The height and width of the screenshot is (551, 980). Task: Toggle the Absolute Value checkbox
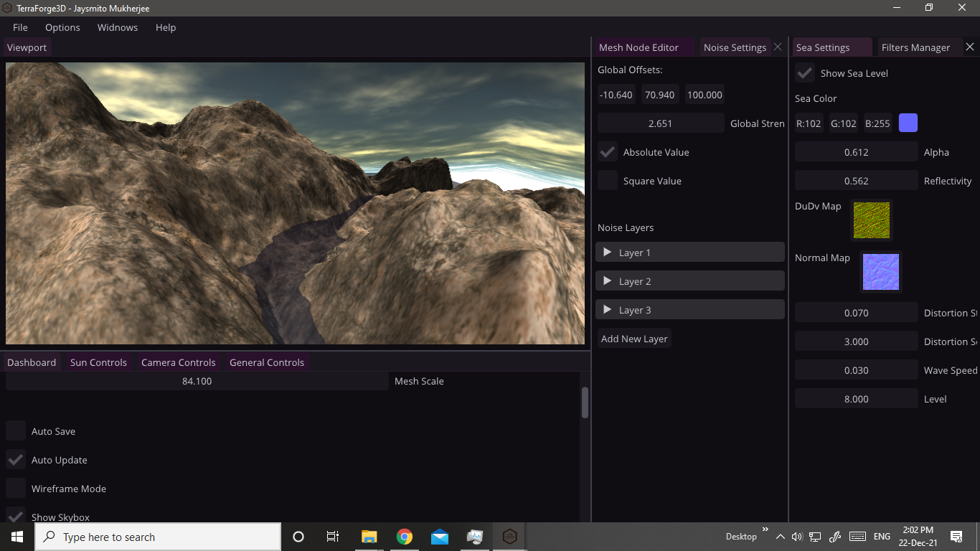coord(608,151)
